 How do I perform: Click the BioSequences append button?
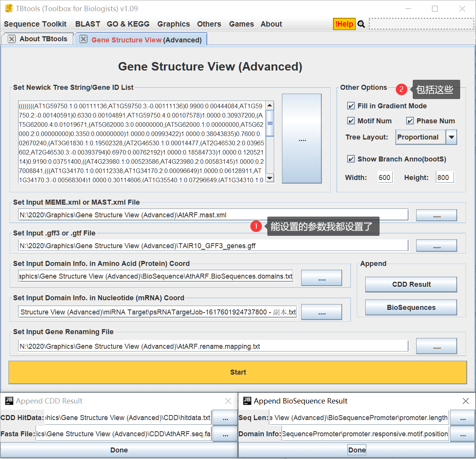[411, 308]
